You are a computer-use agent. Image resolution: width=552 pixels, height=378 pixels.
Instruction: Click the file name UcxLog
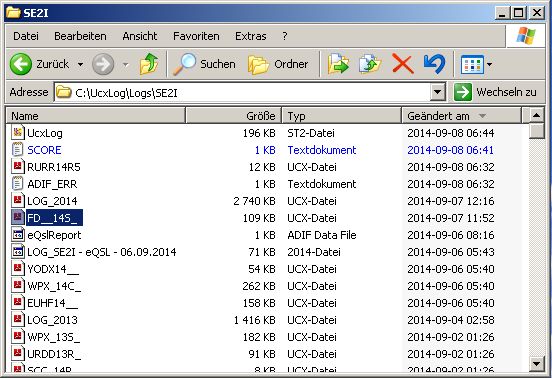[45, 133]
